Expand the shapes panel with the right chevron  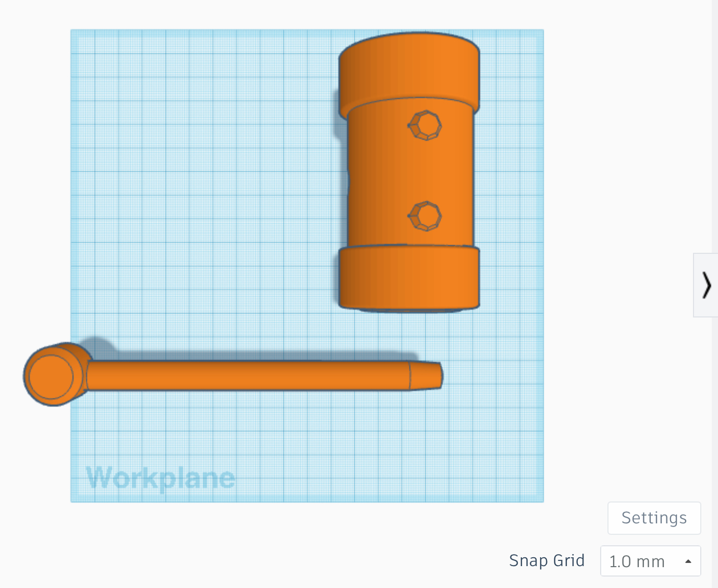click(x=707, y=285)
